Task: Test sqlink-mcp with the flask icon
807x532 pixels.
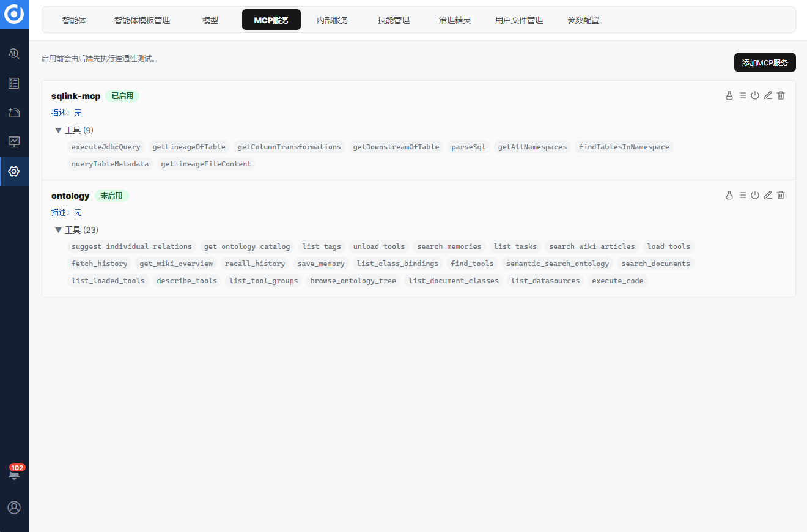Action: [x=729, y=95]
